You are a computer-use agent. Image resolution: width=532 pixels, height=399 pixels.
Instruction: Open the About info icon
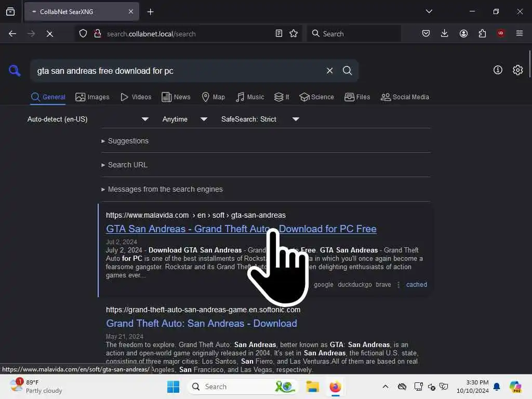point(498,70)
